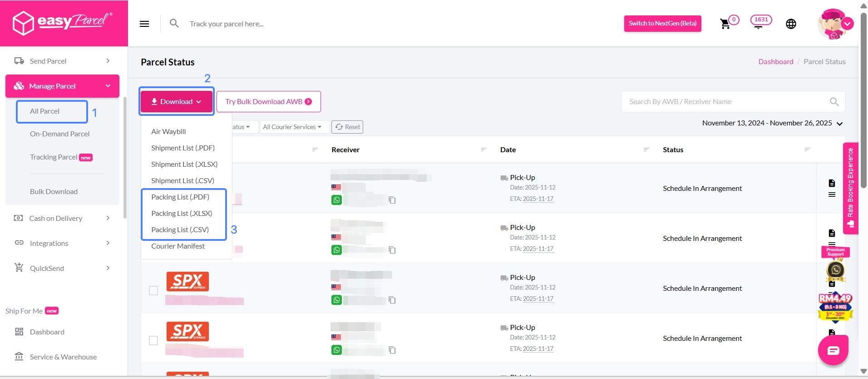
Task: Open the hamburger menu icon
Action: click(x=144, y=24)
